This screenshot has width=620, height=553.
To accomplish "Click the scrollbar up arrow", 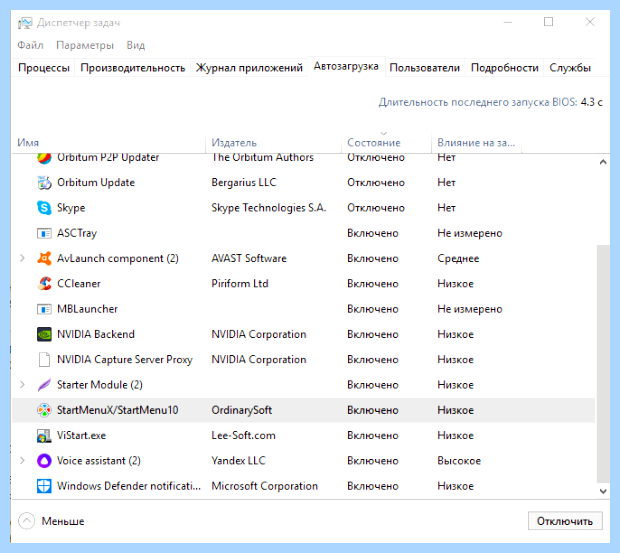I will (603, 162).
